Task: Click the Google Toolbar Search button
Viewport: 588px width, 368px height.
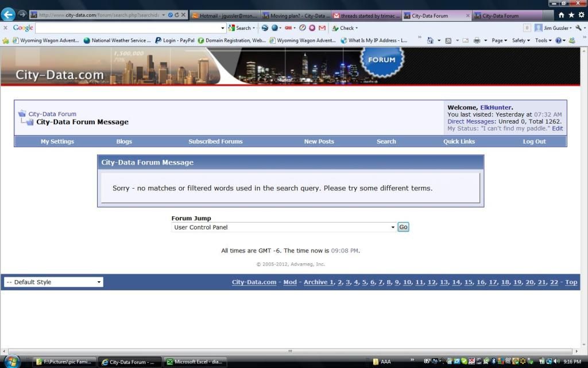Action: click(x=241, y=28)
